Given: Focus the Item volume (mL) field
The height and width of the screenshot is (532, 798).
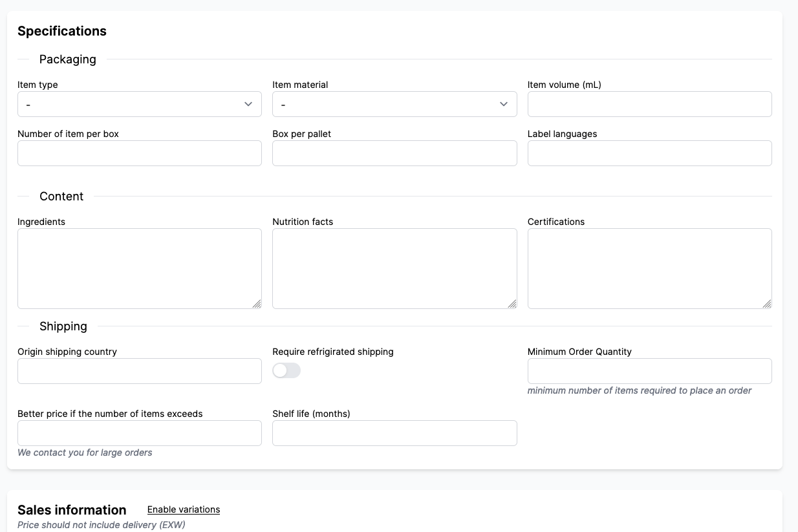Looking at the screenshot, I should tap(649, 104).
